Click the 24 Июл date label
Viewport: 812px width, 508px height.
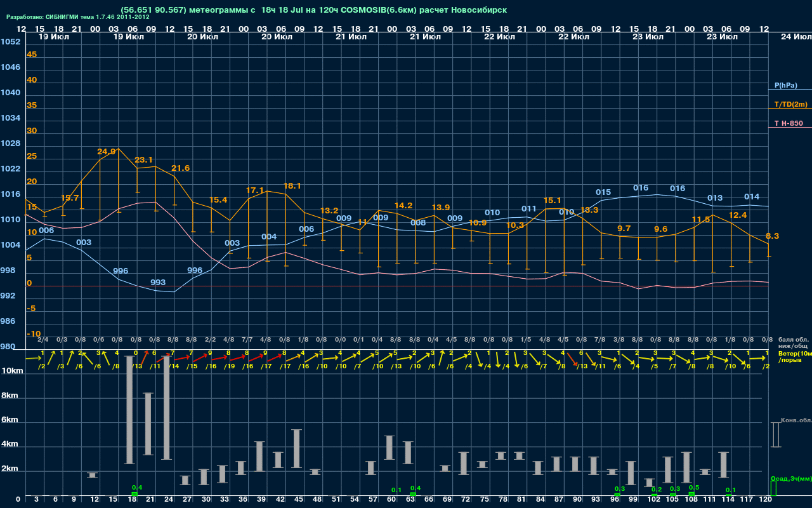[x=795, y=37]
